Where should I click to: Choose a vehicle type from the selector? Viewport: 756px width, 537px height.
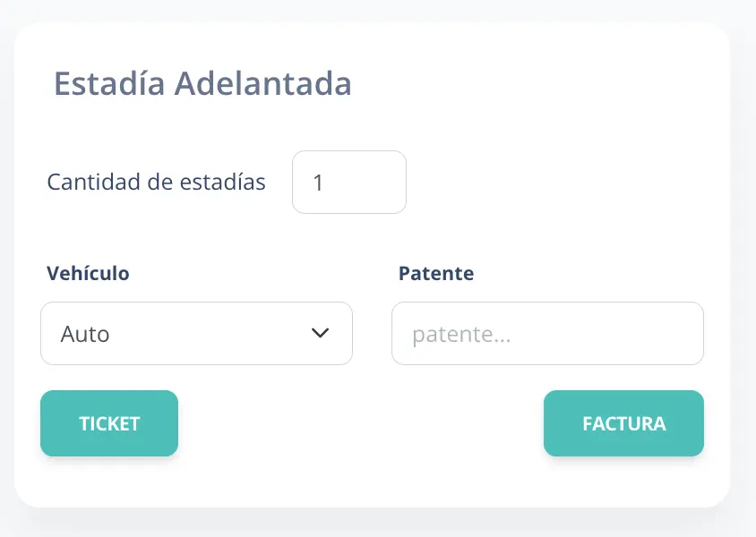click(x=196, y=333)
